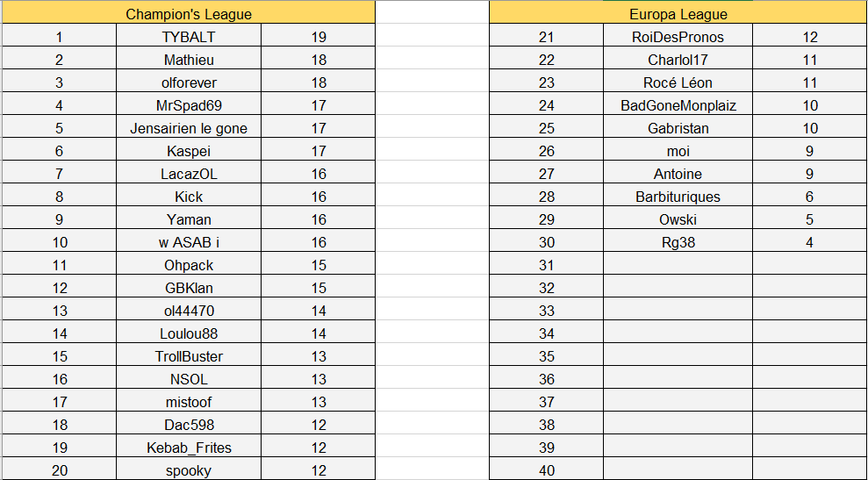
Task: Click TYBALT's score cell showing 19
Action: pos(318,37)
